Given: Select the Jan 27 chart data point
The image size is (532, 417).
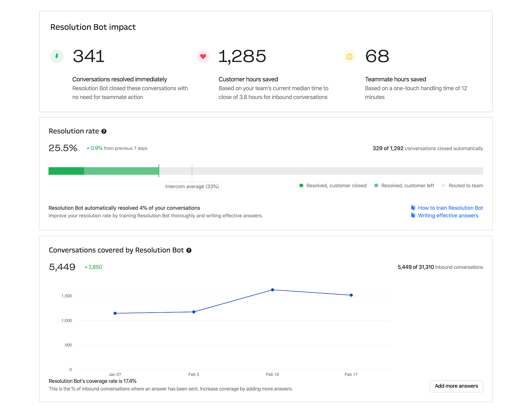Looking at the screenshot, I should (115, 313).
